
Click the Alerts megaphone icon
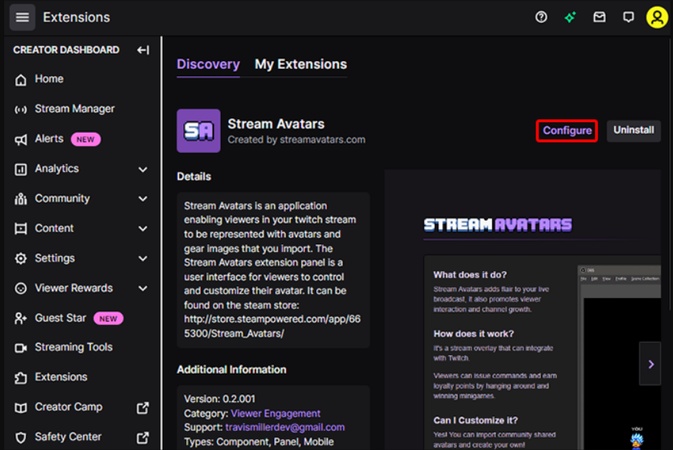[21, 140]
